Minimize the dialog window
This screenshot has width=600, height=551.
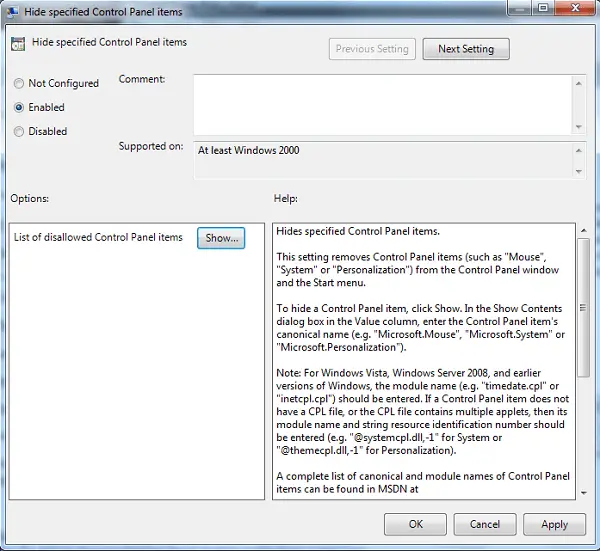coord(519,8)
